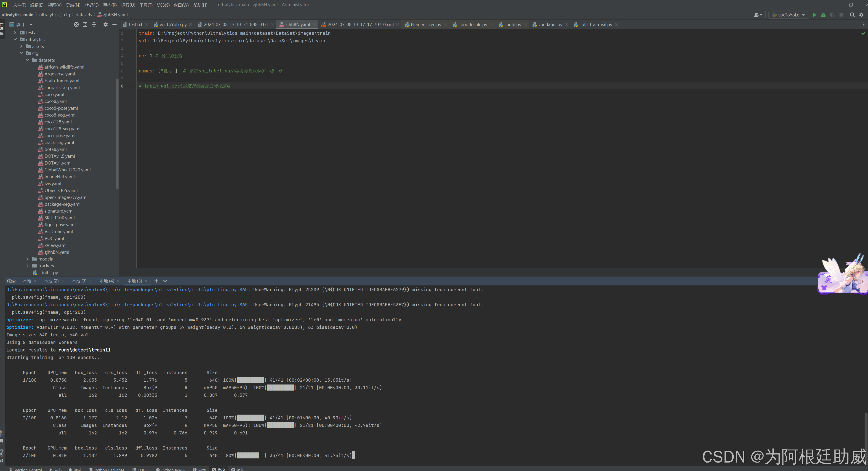Open the first plotting.py:865 link in terminal
The width and height of the screenshot is (868, 471).
click(127, 290)
